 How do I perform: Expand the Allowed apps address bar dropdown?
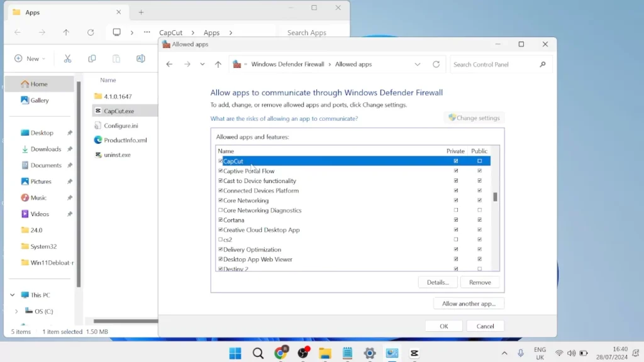(418, 65)
